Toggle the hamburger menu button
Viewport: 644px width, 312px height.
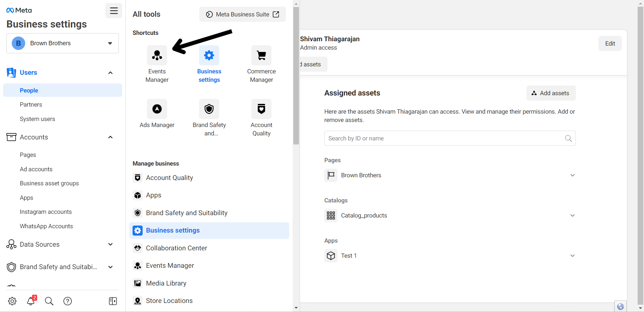click(114, 11)
